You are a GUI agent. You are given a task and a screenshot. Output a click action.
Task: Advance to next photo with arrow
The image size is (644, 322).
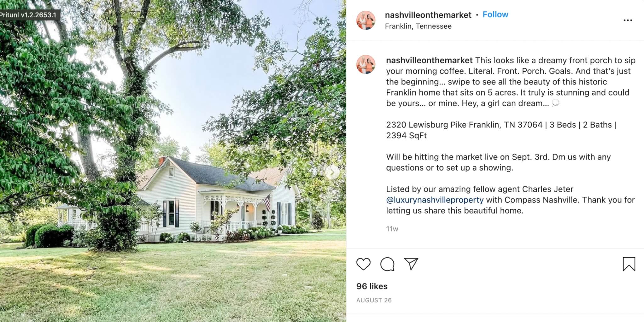click(x=332, y=172)
